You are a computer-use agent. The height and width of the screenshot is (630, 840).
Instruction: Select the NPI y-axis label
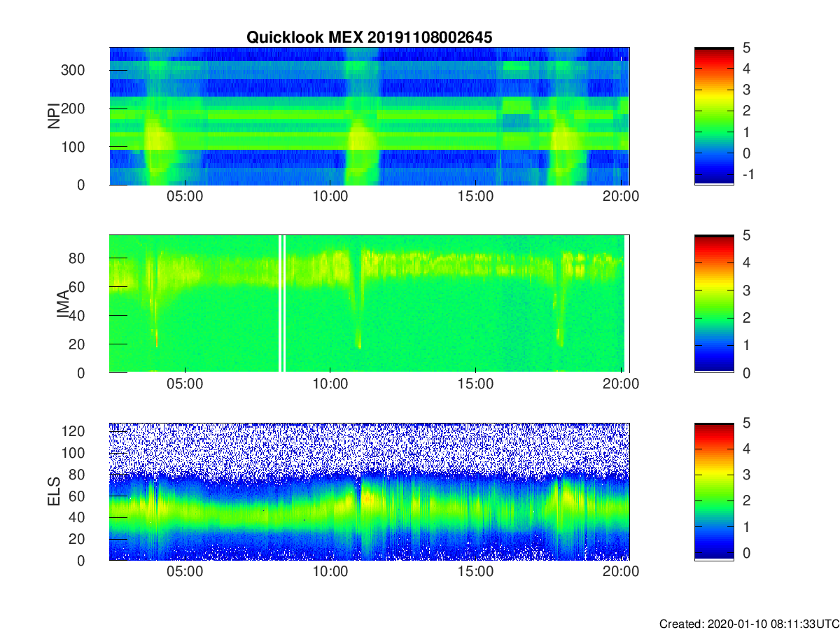pyautogui.click(x=53, y=116)
